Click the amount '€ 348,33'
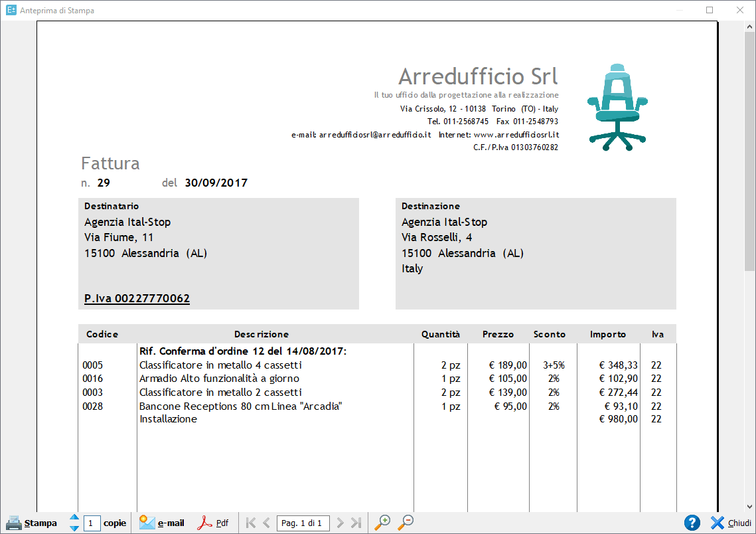The height and width of the screenshot is (534, 756). point(618,365)
